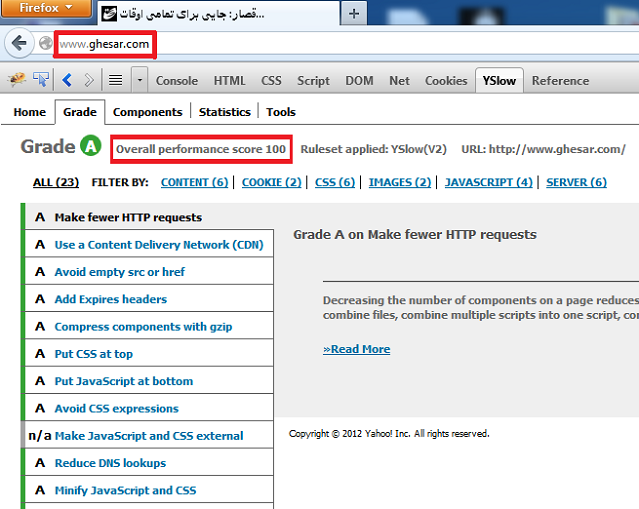Screen dimensions: 639x509
Task: Select Avoid empty src or href rule
Action: tap(149, 272)
